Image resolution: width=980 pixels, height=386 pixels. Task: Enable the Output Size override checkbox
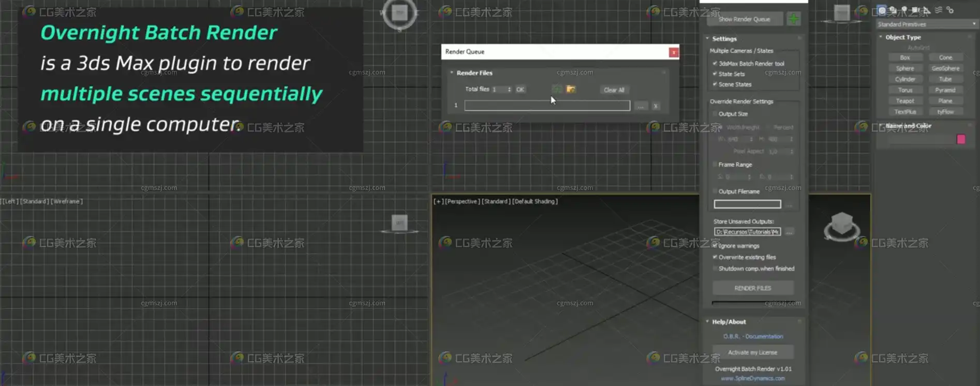(715, 114)
